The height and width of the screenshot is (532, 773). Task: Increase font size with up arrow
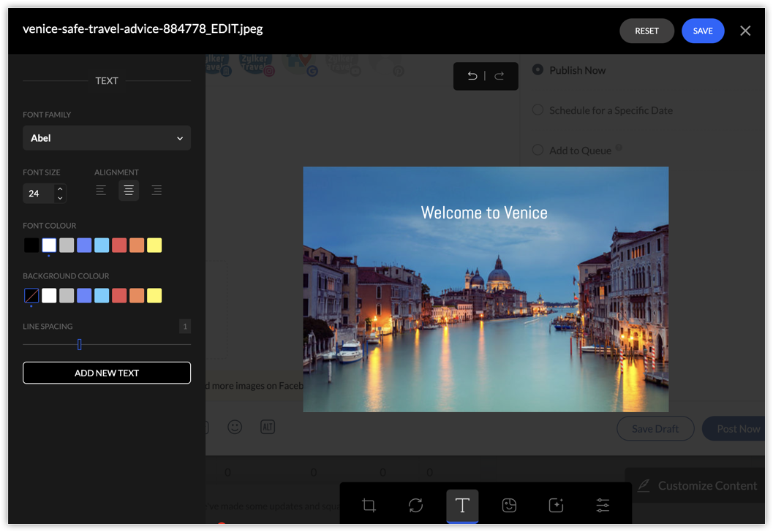click(x=60, y=189)
